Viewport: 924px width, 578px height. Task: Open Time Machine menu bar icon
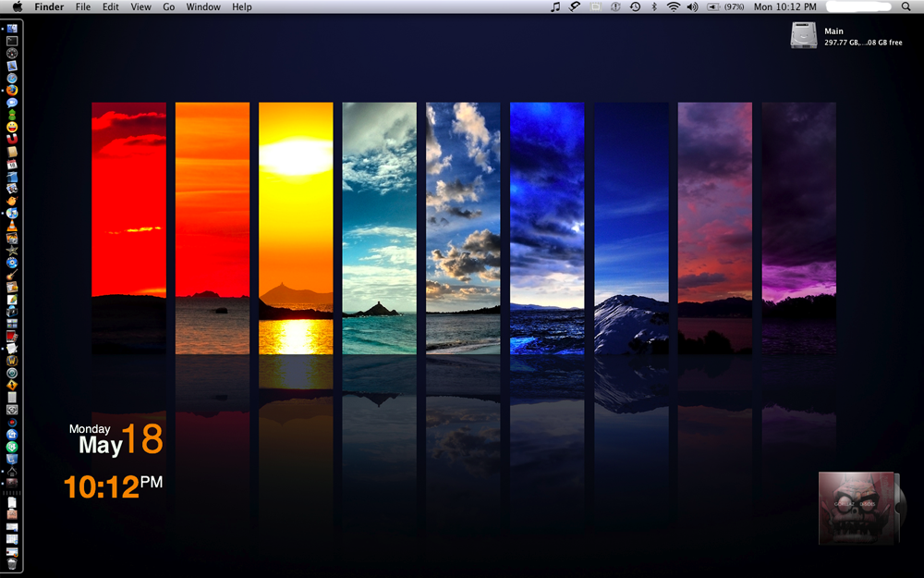(635, 6)
